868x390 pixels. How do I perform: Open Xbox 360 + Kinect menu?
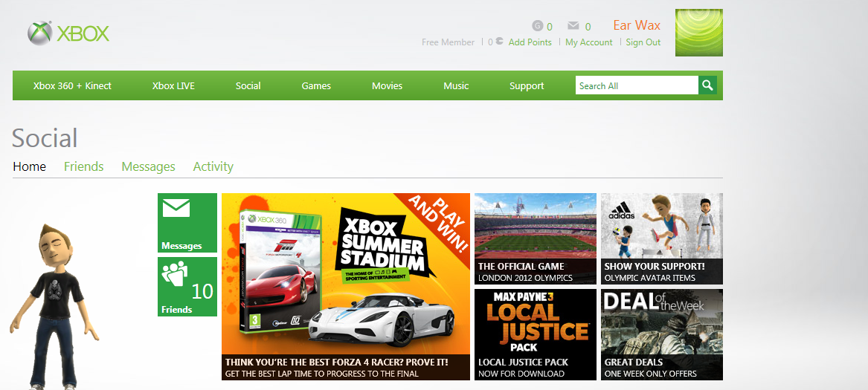[x=72, y=85]
